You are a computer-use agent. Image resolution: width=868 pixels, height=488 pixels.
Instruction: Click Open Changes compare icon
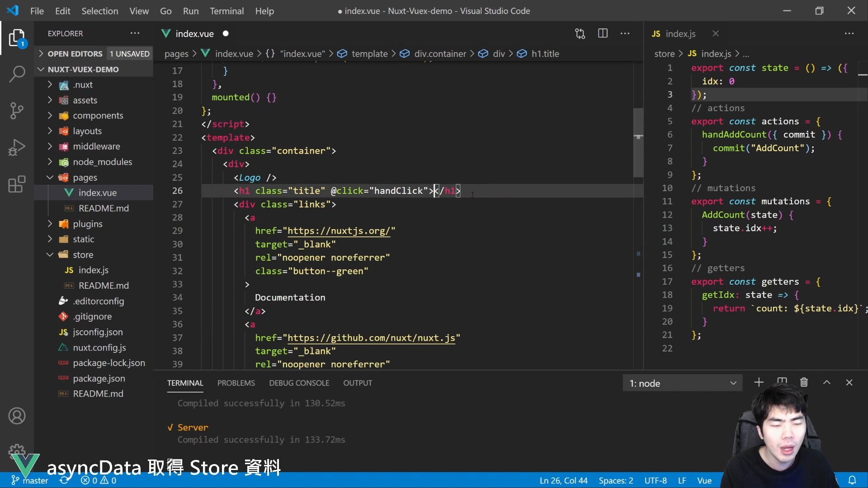[x=580, y=33]
